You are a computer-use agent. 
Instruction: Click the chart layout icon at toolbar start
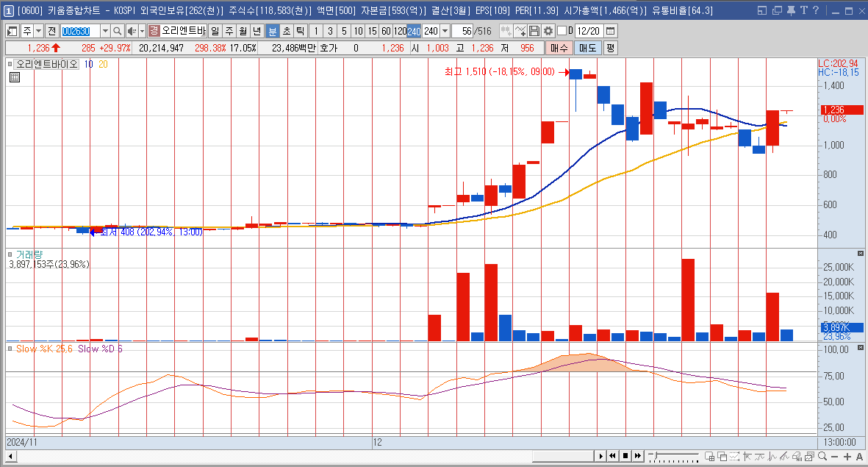pyautogui.click(x=12, y=31)
